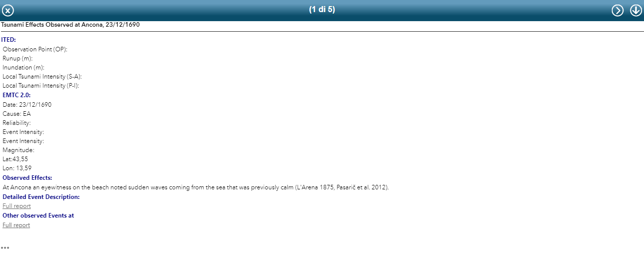Click the "(1 di 5)" counter title

coord(322,10)
